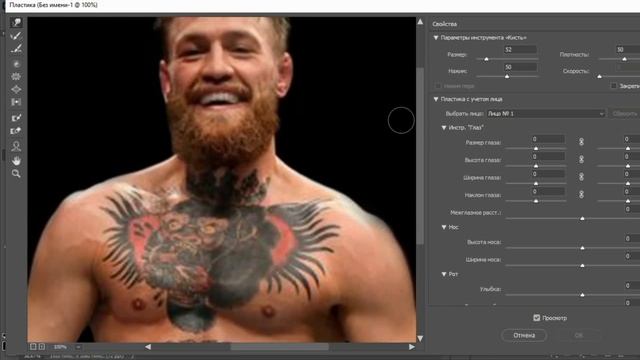Viewport: 640px width, 360px height.
Task: Select the Push Left tool
Action: point(16,102)
